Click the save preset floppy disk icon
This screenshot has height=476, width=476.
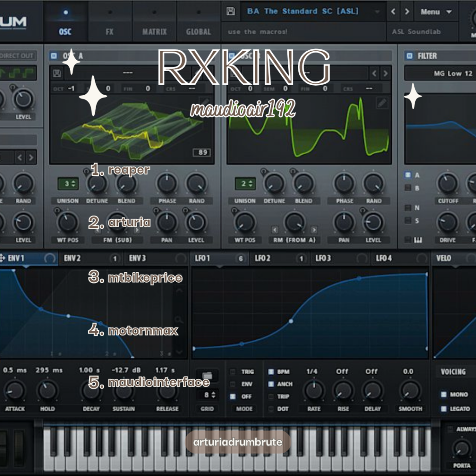pyautogui.click(x=231, y=12)
